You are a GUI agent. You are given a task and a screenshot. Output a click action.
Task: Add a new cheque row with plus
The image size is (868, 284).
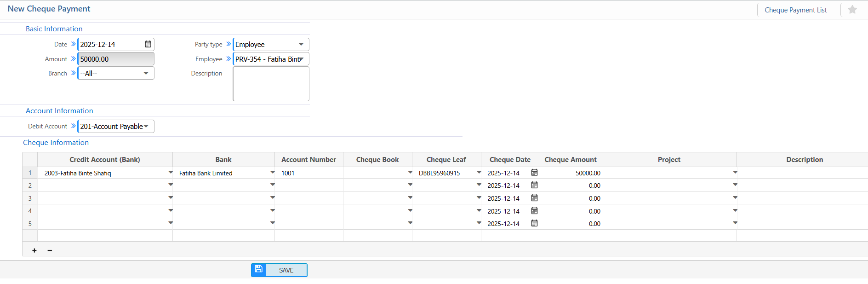pyautogui.click(x=34, y=250)
